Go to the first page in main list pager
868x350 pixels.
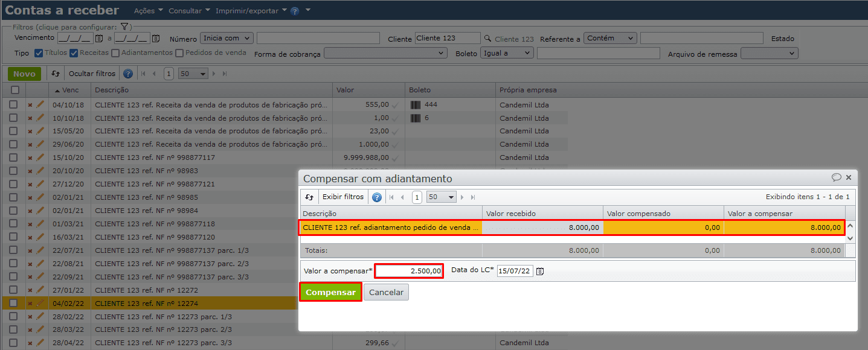[143, 74]
